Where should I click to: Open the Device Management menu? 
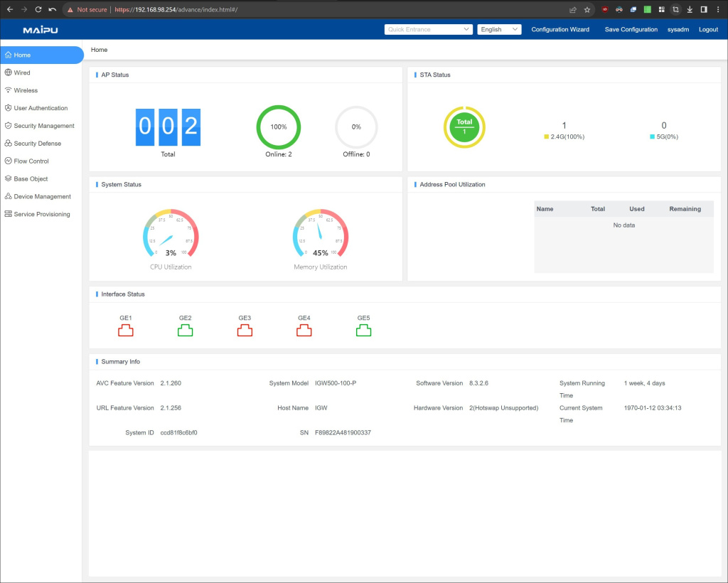[x=41, y=196]
